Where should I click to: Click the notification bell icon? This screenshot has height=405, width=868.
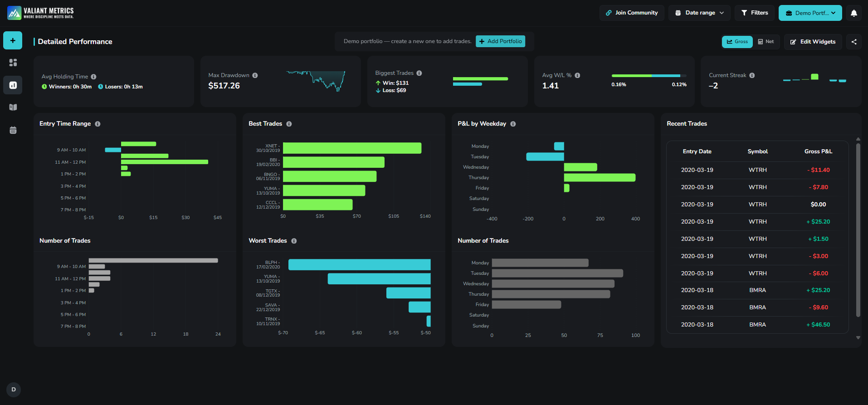pyautogui.click(x=854, y=13)
